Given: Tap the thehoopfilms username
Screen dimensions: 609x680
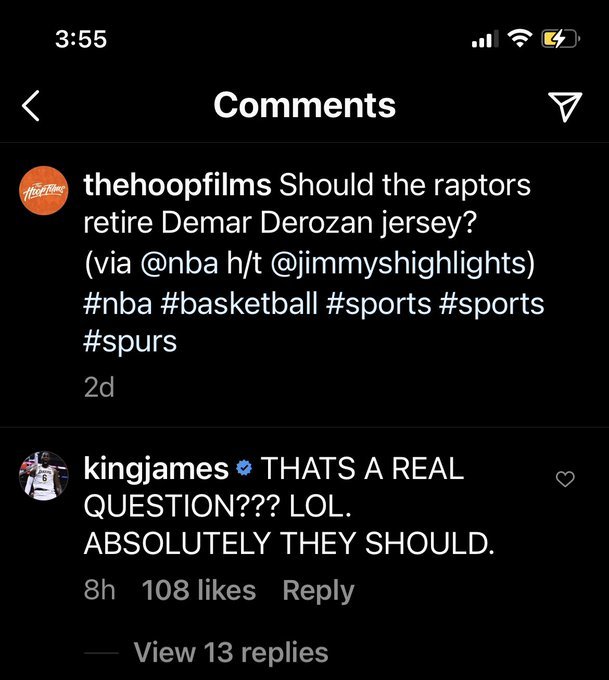Looking at the screenshot, I should tap(176, 185).
